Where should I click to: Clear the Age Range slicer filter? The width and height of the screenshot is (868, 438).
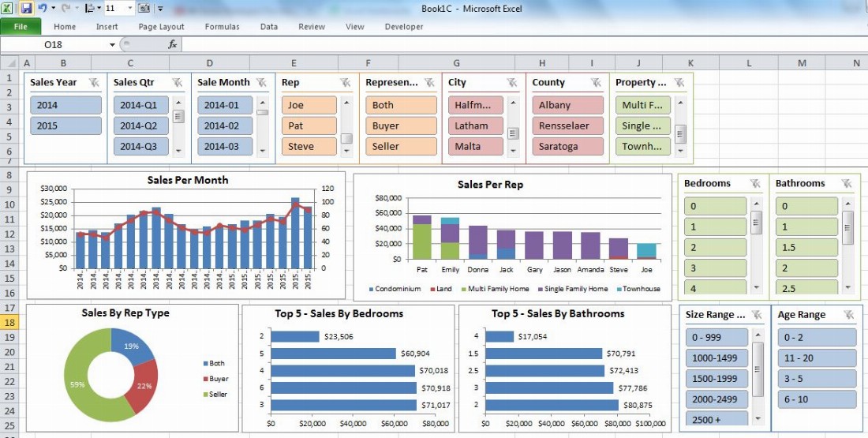[849, 315]
